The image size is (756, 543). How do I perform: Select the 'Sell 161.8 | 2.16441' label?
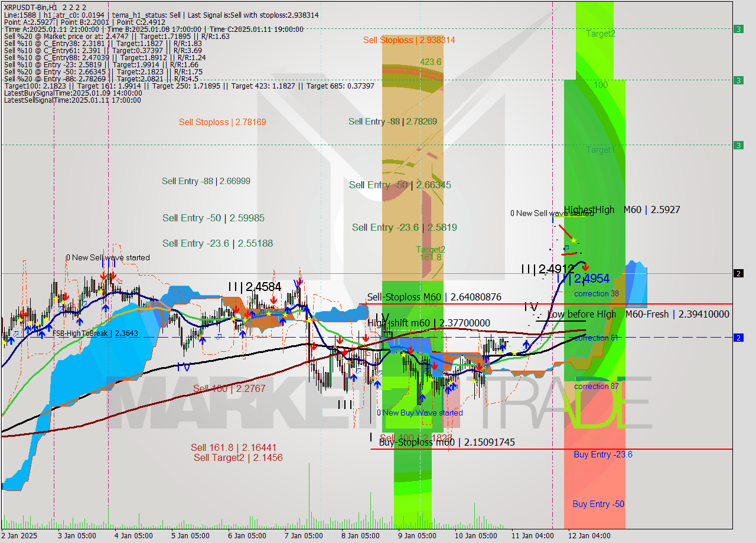[234, 447]
